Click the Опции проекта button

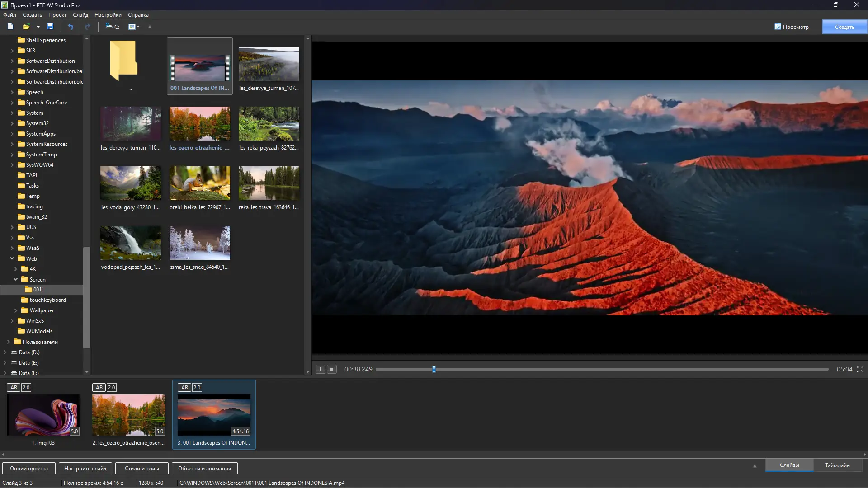click(x=29, y=469)
